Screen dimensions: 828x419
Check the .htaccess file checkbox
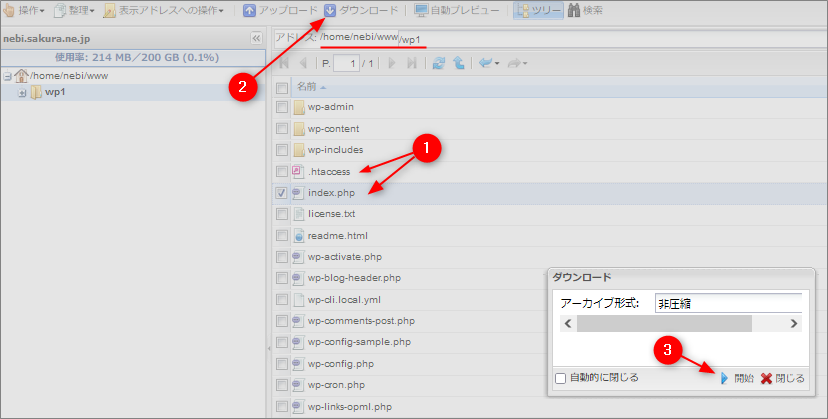click(x=282, y=171)
